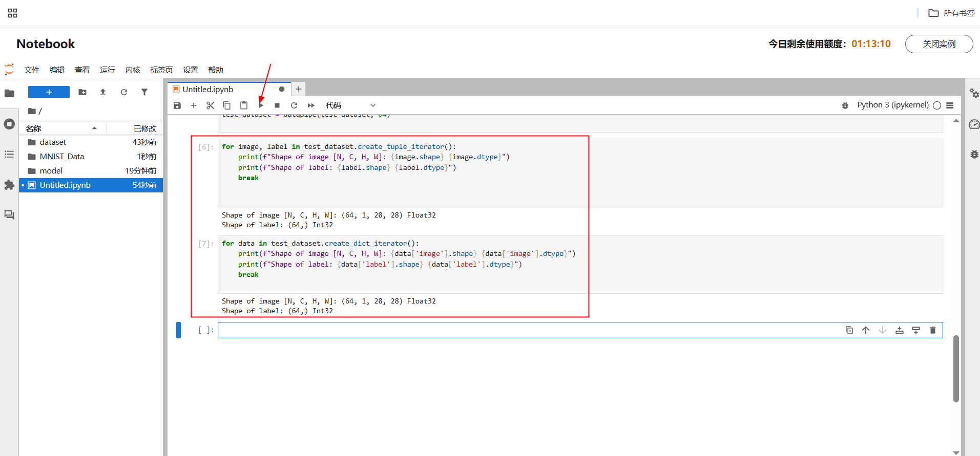The image size is (980, 456).
Task: Click the blue new launcher plus button
Action: (49, 92)
